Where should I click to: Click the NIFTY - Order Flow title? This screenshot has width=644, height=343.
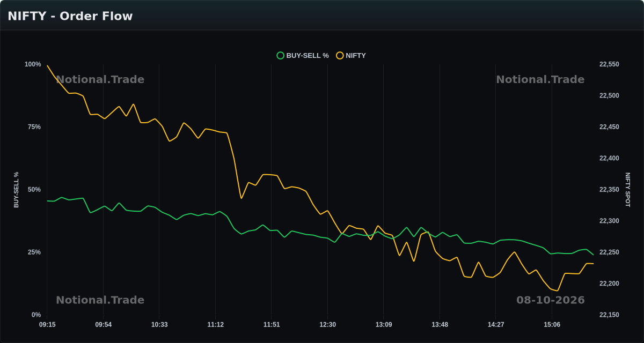point(70,16)
